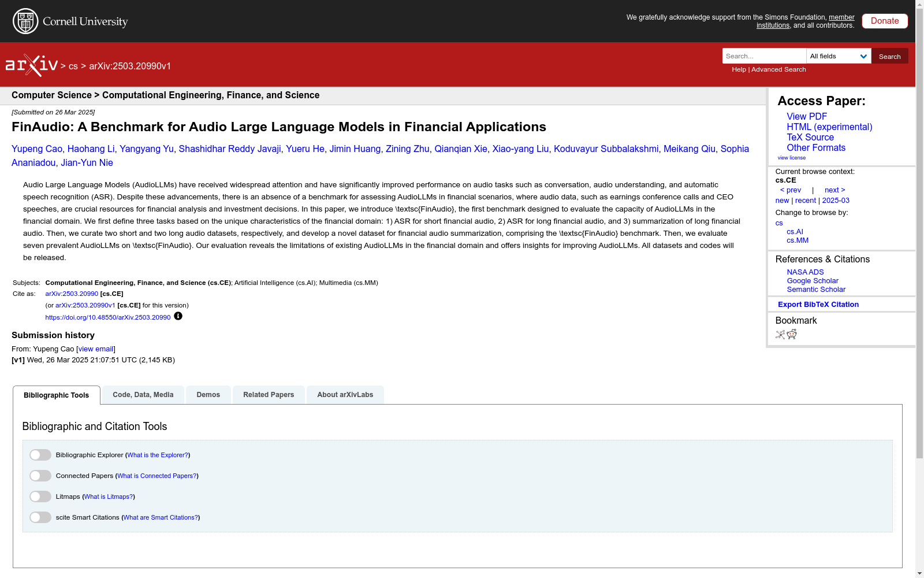Open author Yupeng Cao link
The width and height of the screenshot is (924, 578).
pos(37,149)
